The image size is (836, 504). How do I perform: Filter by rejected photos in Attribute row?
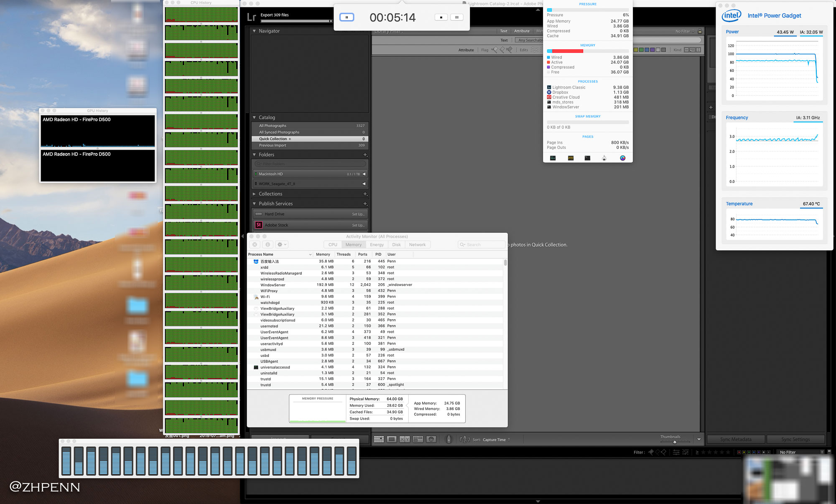[509, 50]
